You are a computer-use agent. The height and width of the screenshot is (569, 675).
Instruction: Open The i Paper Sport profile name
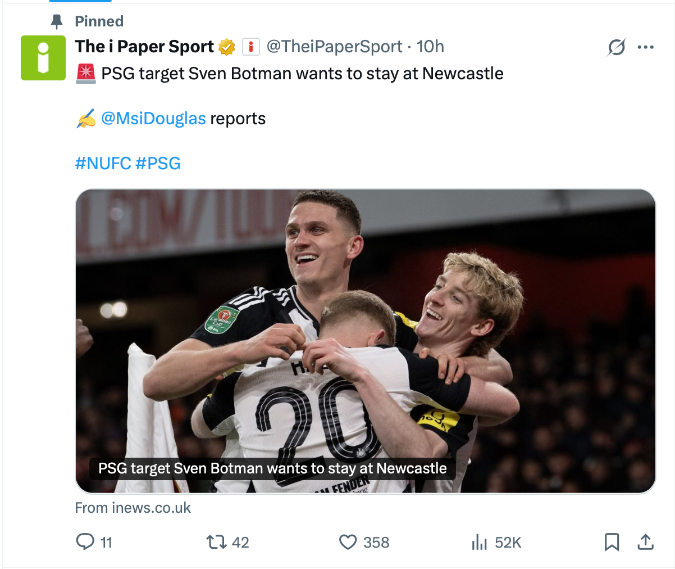pos(144,47)
